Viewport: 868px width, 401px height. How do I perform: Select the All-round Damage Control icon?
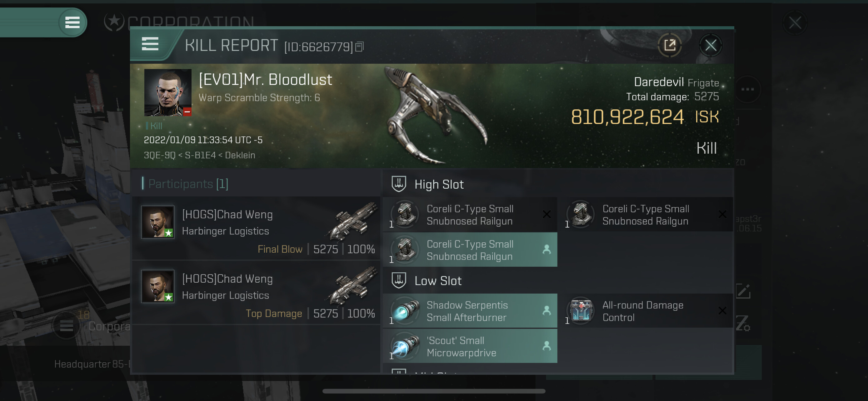pos(581,311)
